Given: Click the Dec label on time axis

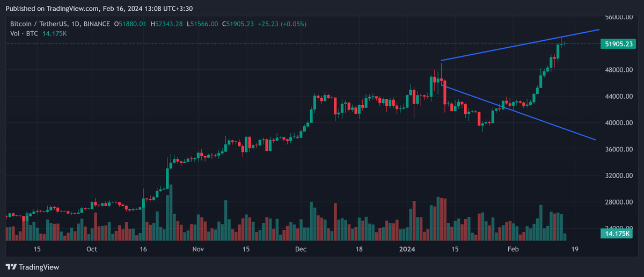Looking at the screenshot, I should [x=301, y=249].
